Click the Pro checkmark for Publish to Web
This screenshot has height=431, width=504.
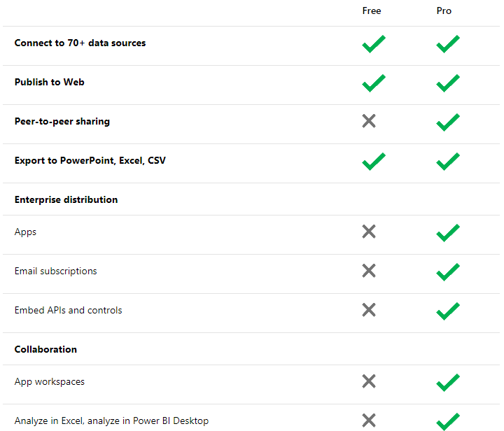point(448,83)
